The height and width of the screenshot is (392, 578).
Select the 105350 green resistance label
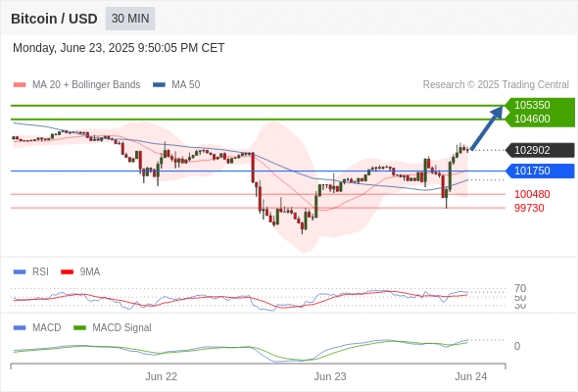(x=532, y=105)
